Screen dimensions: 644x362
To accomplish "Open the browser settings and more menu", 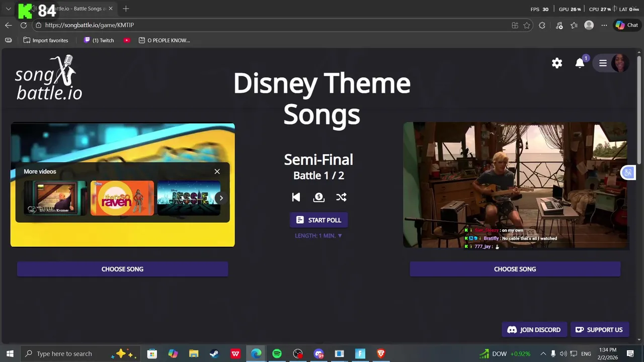I will [604, 25].
